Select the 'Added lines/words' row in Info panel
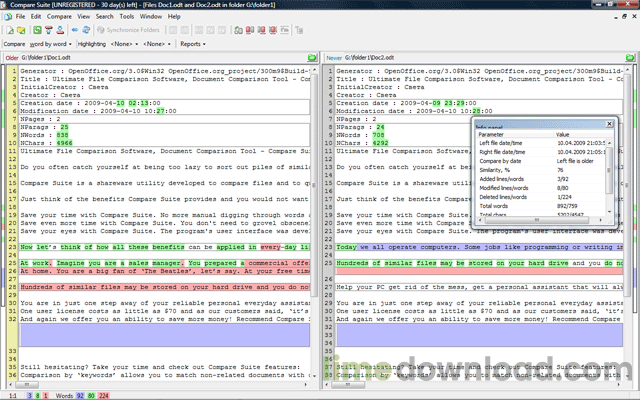 (541, 179)
